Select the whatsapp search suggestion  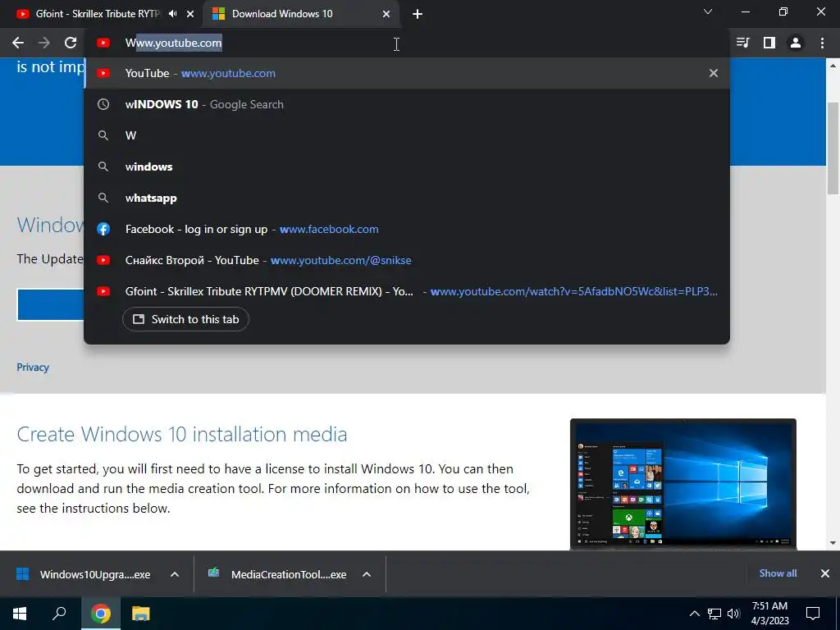click(407, 198)
